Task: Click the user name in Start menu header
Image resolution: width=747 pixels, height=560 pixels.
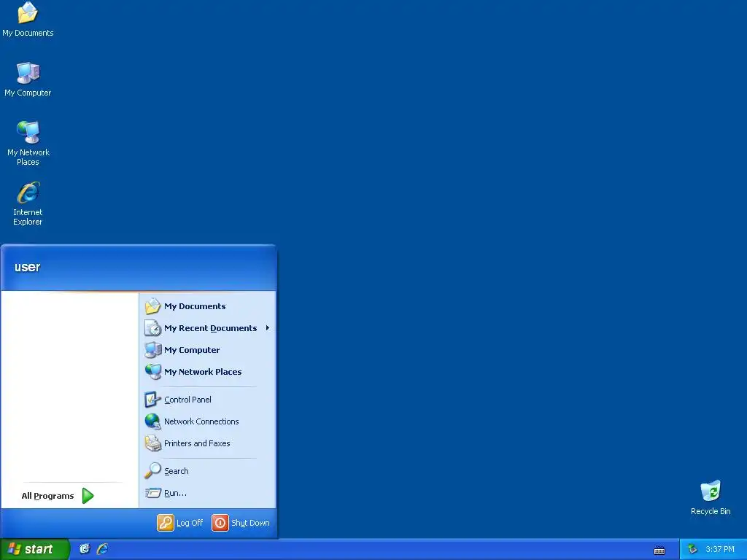Action: tap(27, 267)
